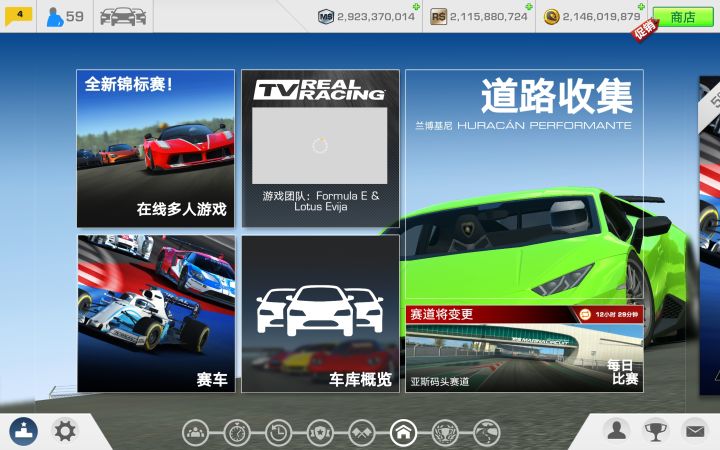Click the 赛道将变更 timer banner

(x=524, y=315)
